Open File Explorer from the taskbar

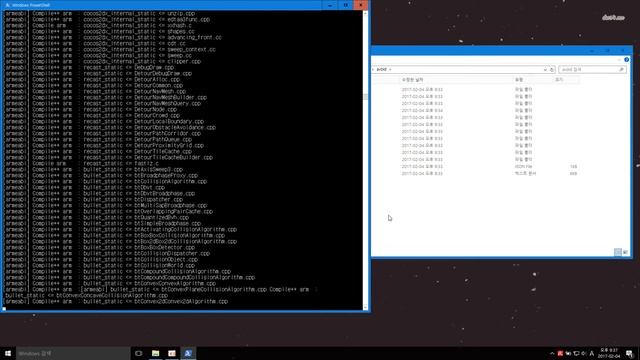tap(156, 353)
